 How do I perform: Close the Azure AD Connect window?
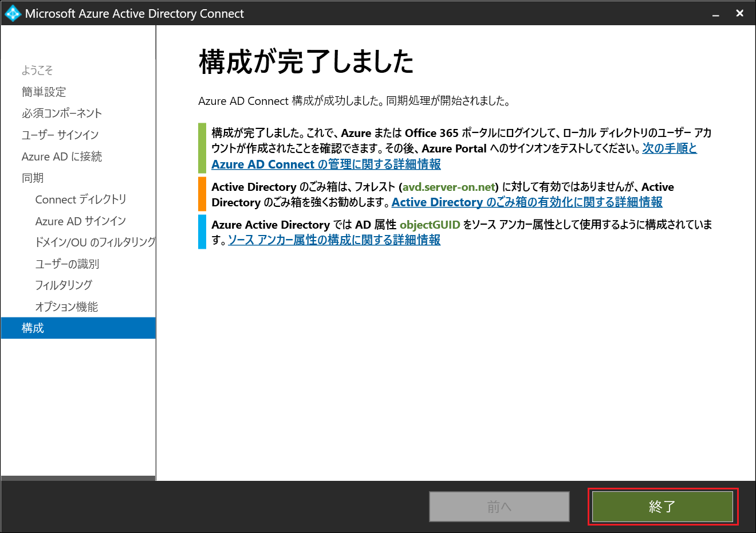pyautogui.click(x=740, y=13)
